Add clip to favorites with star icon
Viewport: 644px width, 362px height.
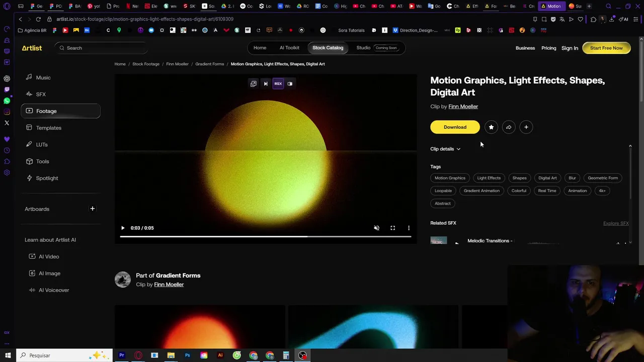click(x=491, y=127)
